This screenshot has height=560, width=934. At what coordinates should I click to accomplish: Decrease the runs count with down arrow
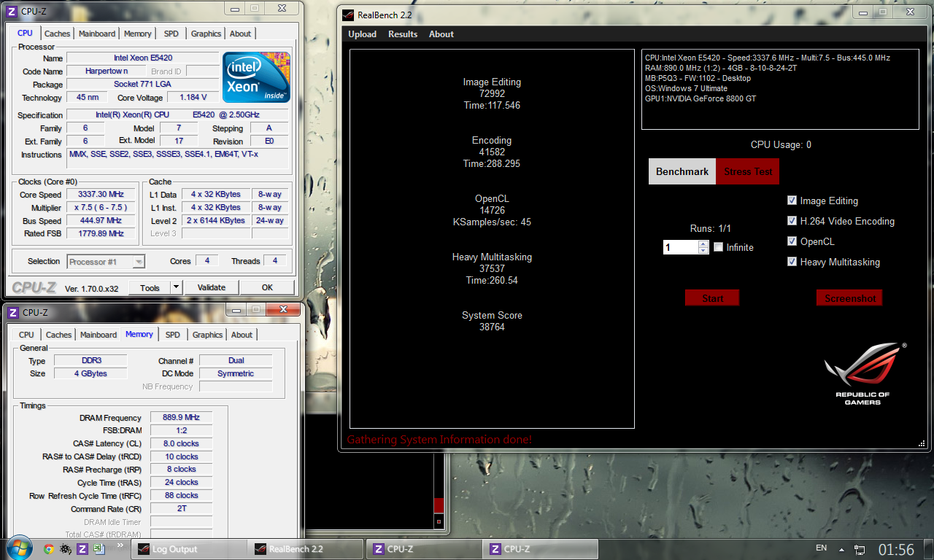[x=703, y=251]
